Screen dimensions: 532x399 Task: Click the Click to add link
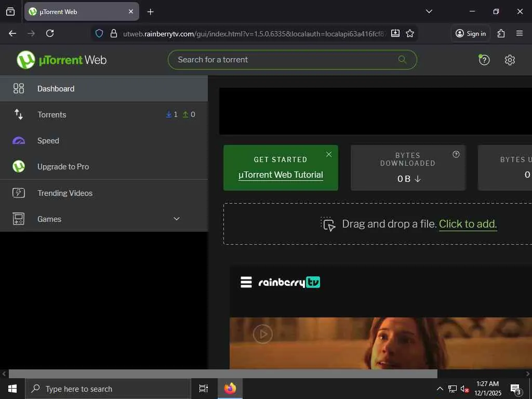(468, 224)
